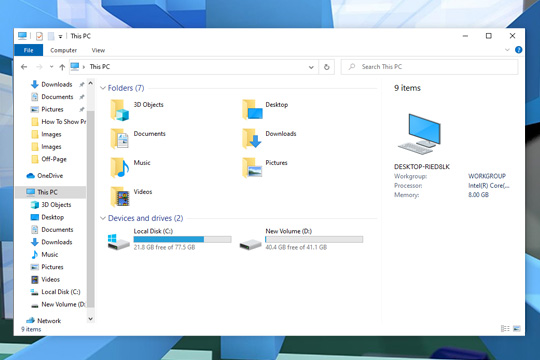Click the New folder icon in title bar
The height and width of the screenshot is (360, 540).
click(x=51, y=36)
